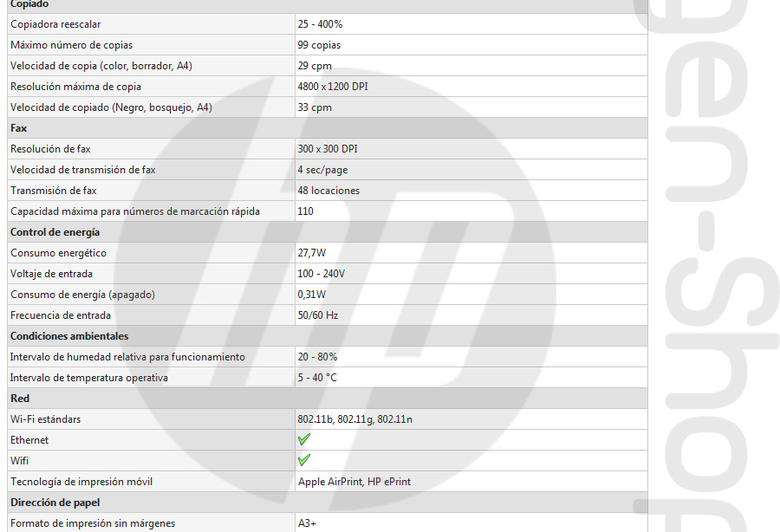
Task: Click the '20 - 80%' humidity value
Action: tap(317, 357)
